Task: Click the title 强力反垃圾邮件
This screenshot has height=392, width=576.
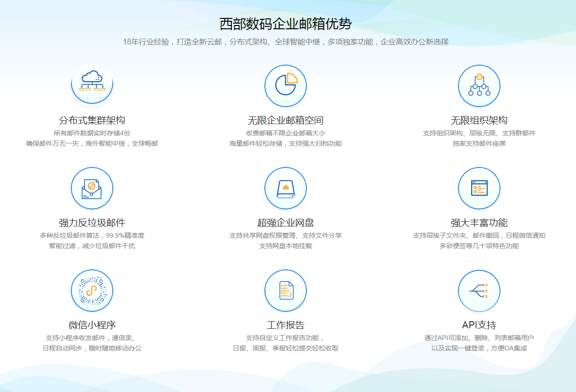Action: (x=92, y=223)
